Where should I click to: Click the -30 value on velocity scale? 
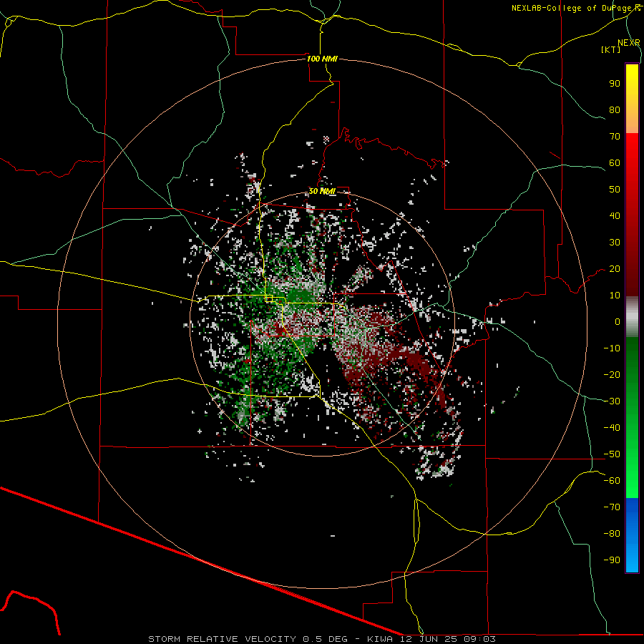pos(612,401)
